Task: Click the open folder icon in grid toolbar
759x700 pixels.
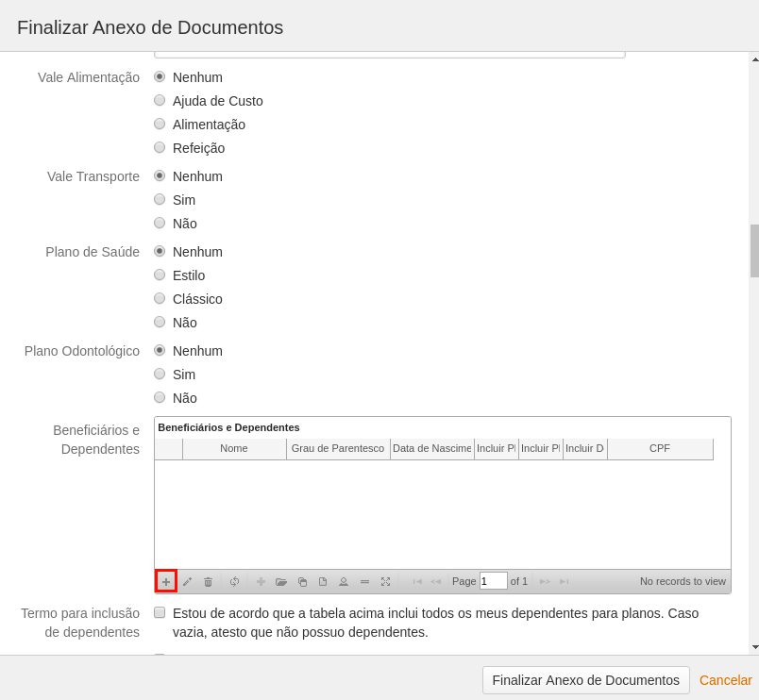Action: click(281, 581)
